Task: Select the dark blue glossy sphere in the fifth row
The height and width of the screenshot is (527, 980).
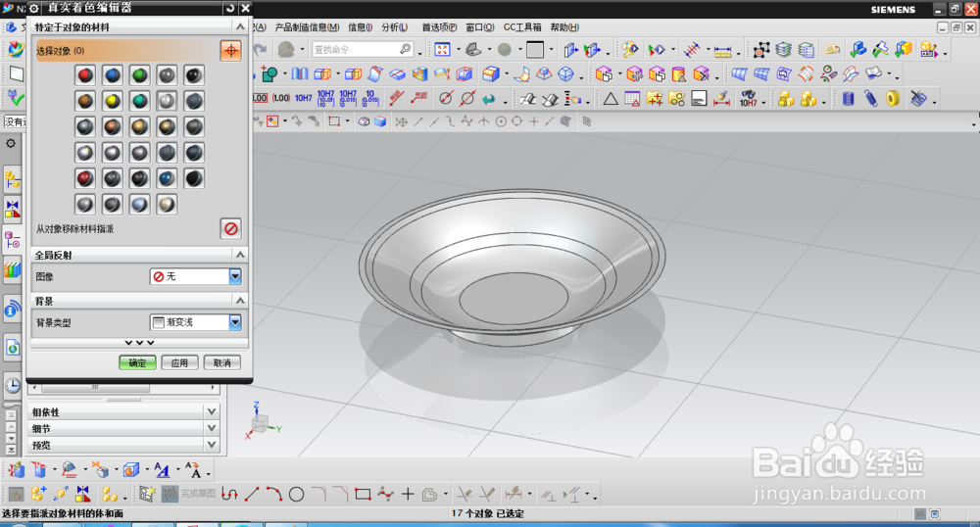Action: pos(167,178)
